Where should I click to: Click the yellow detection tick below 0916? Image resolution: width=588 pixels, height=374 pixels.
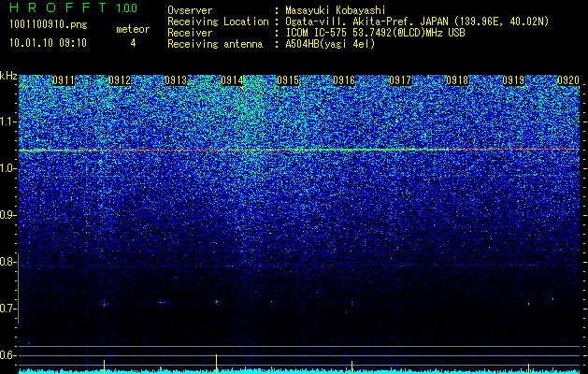point(351,367)
